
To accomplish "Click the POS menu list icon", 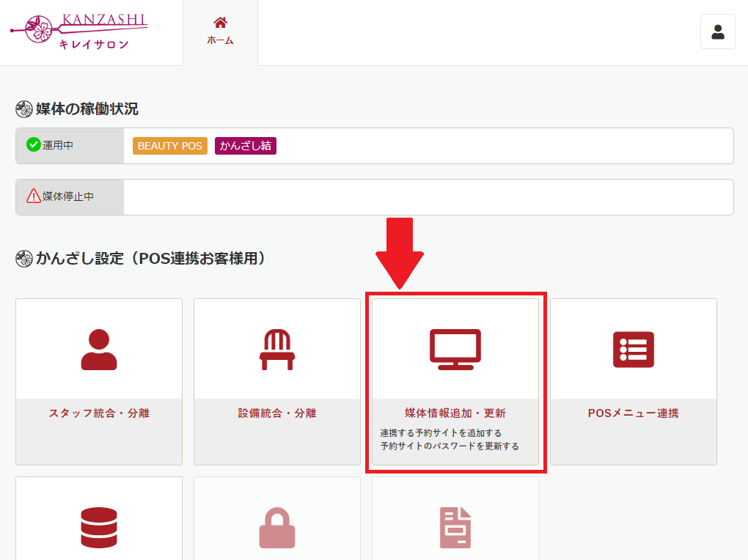I will [x=634, y=350].
